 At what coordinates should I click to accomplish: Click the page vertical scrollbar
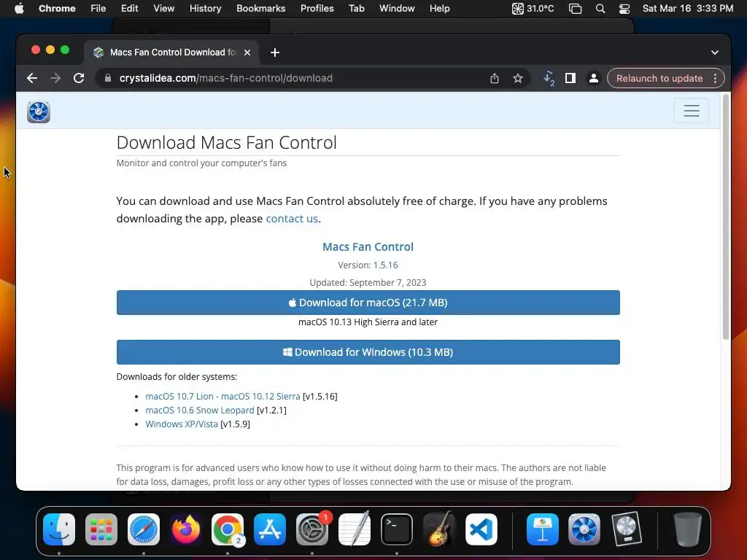click(x=726, y=217)
